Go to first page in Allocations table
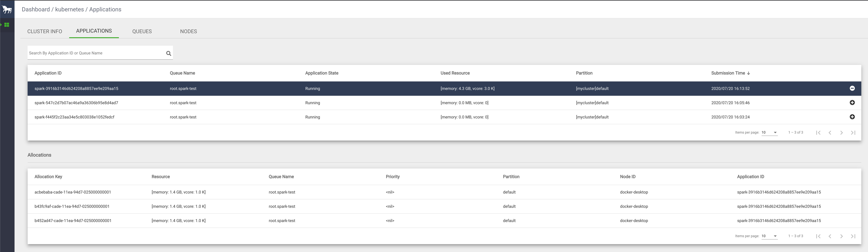Image resolution: width=868 pixels, height=252 pixels. (x=818, y=236)
